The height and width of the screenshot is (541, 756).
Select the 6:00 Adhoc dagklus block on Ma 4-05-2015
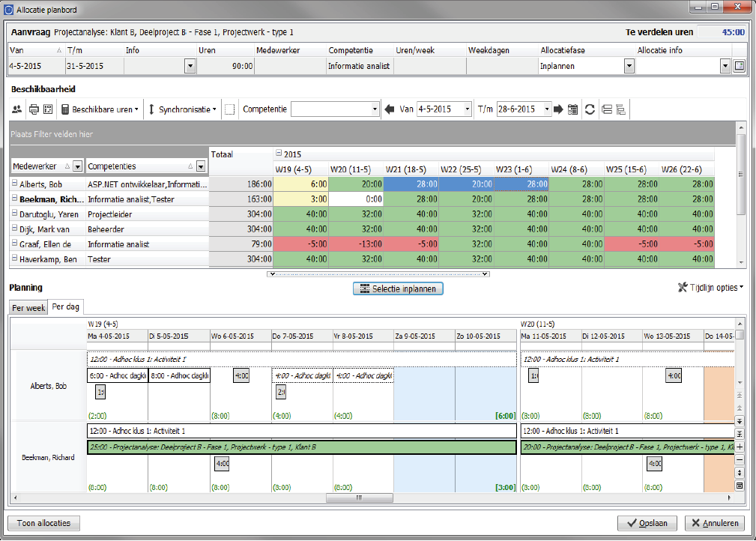[x=118, y=375]
